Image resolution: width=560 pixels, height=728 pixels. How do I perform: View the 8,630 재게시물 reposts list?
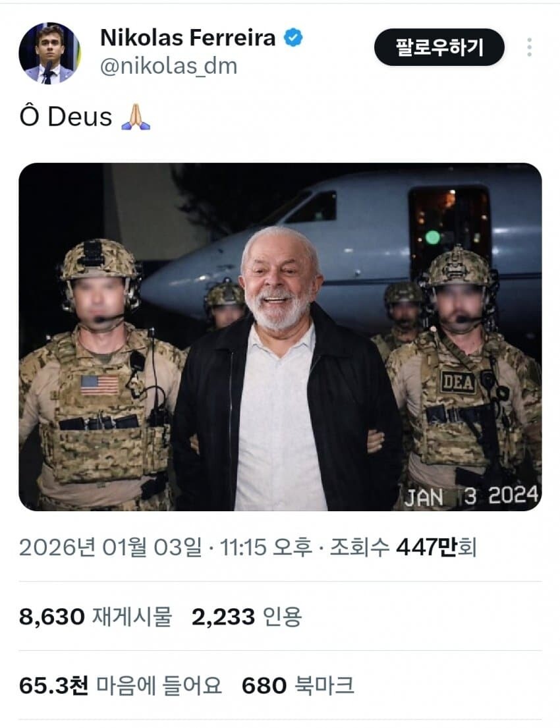tap(96, 617)
